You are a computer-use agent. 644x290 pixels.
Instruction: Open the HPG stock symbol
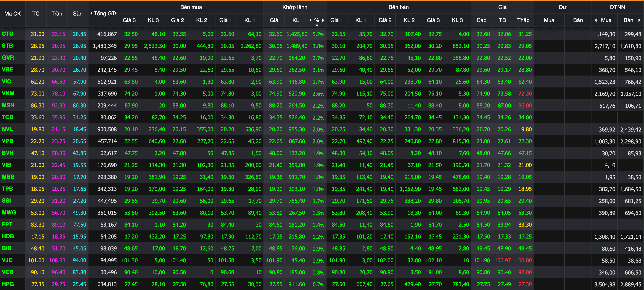(8, 284)
